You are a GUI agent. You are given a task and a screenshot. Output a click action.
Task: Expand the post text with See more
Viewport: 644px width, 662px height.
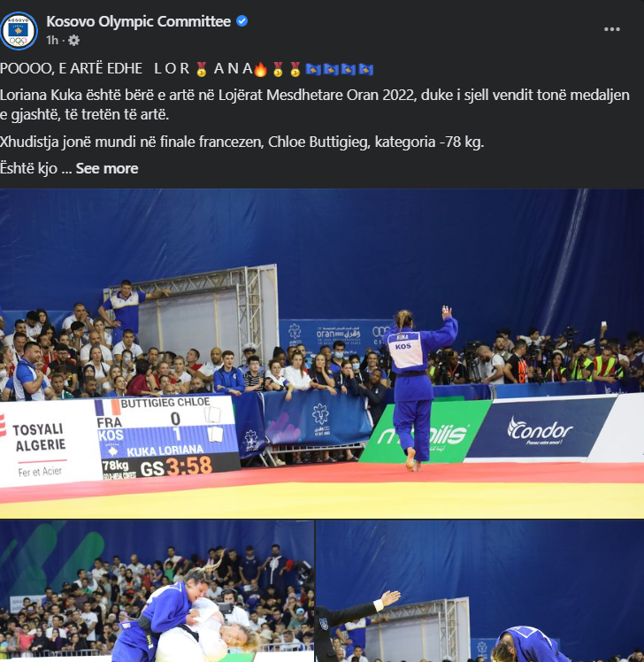point(107,168)
